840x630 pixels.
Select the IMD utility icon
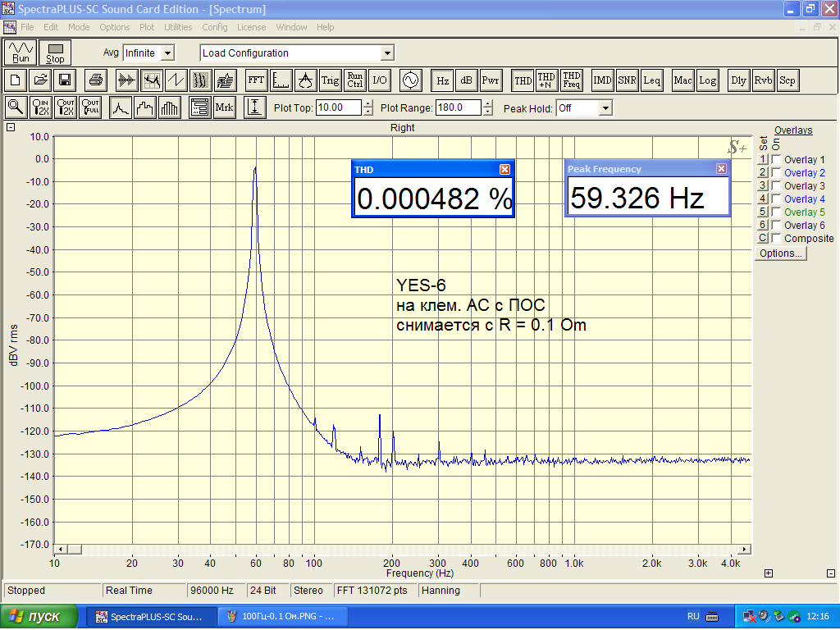[602, 80]
